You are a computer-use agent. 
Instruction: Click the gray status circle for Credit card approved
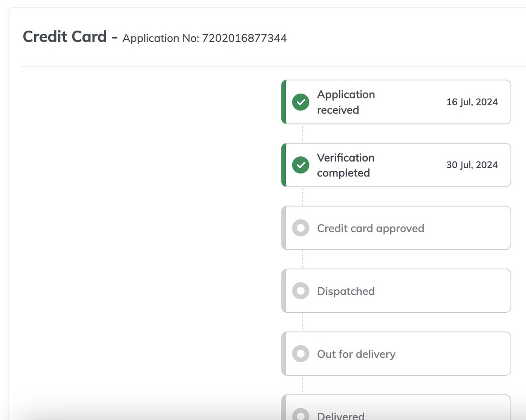[301, 228]
